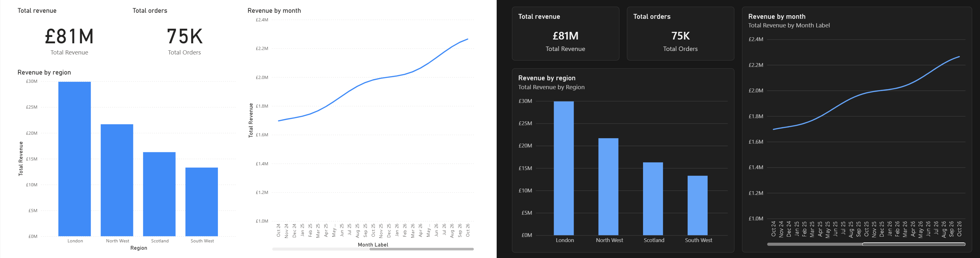Viewport: 980px width, 258px height.
Task: Click the "£2.4M" axis tick in the light line chart
Action: point(262,20)
